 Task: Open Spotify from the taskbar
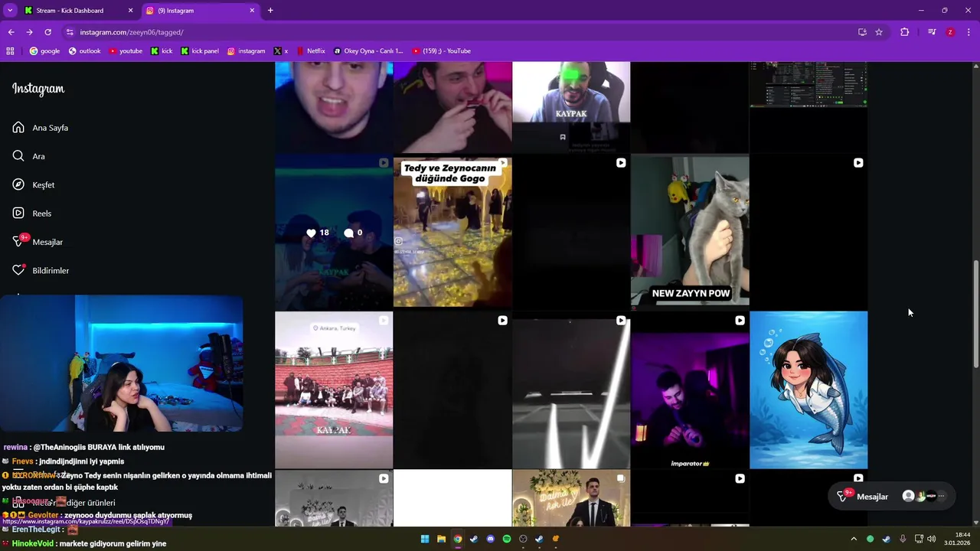point(507,539)
